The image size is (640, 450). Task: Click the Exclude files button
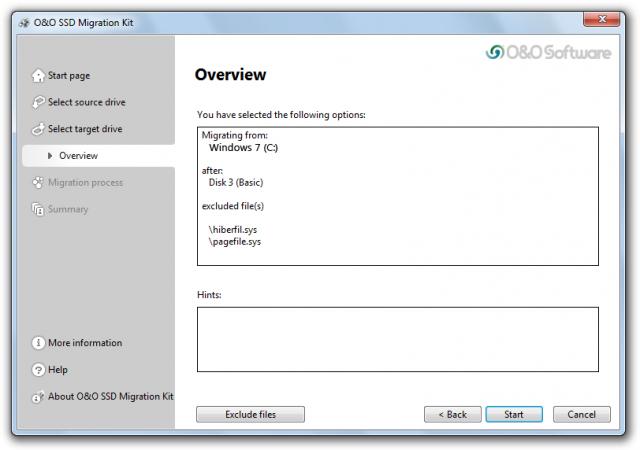point(250,414)
